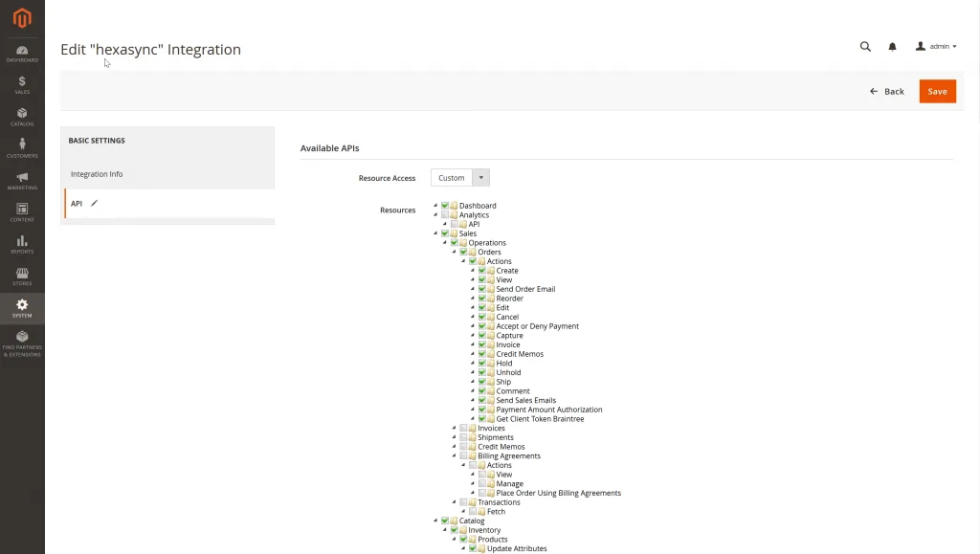Viewport: 980px width, 554px height.
Task: Click the Dashboard folder icon in tree
Action: (455, 206)
